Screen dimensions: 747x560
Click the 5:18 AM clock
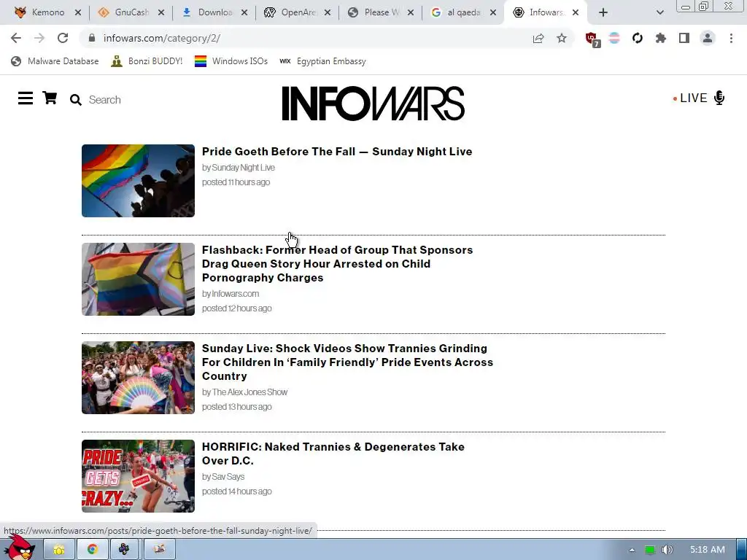tap(707, 550)
